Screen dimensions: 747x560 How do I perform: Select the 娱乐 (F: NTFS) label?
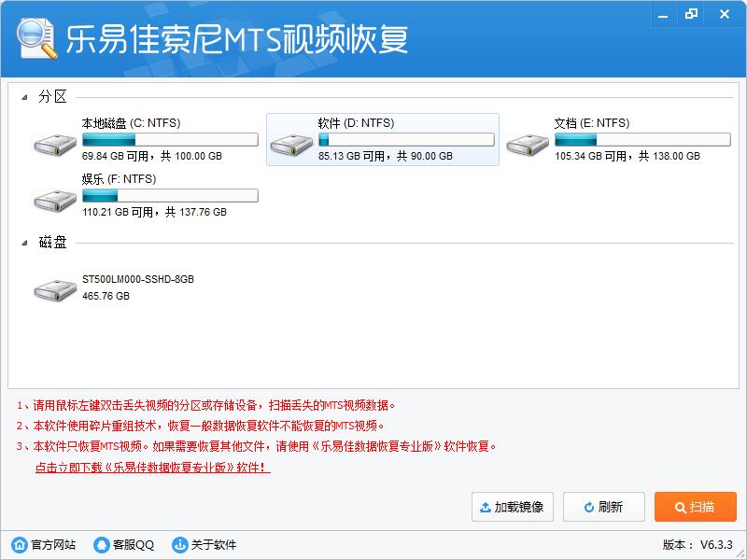pyautogui.click(x=120, y=179)
